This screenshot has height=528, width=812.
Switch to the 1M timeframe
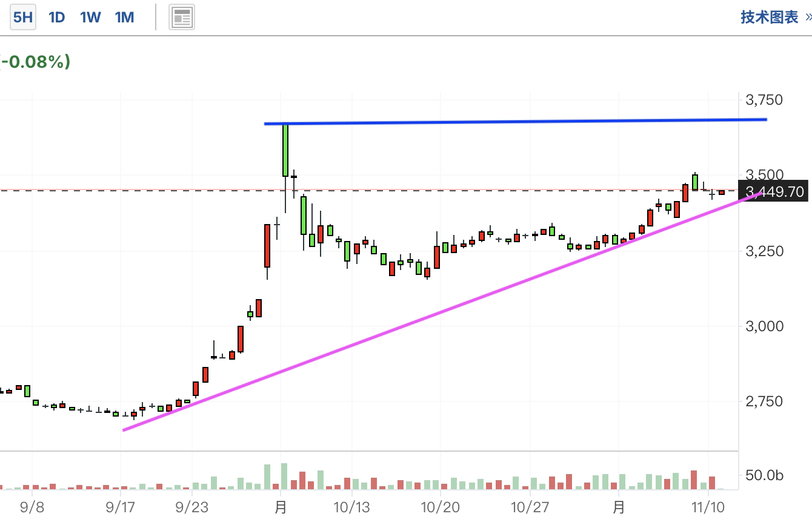click(124, 17)
